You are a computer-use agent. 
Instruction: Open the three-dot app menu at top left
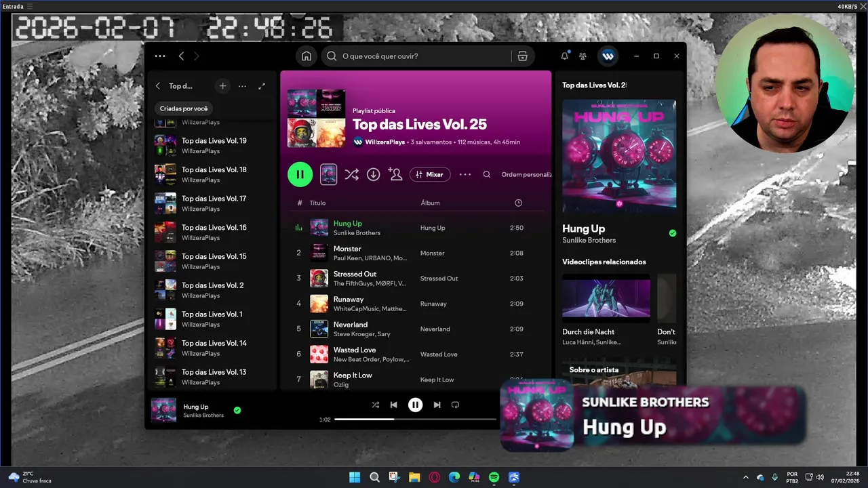click(x=160, y=56)
